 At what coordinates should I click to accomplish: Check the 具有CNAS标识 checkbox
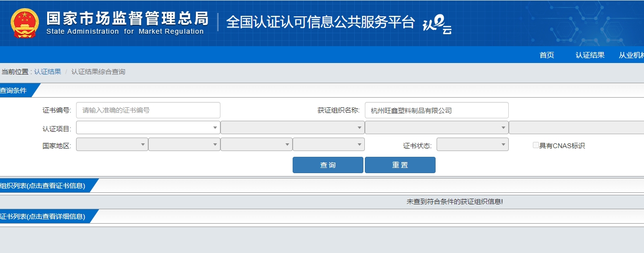(536, 145)
